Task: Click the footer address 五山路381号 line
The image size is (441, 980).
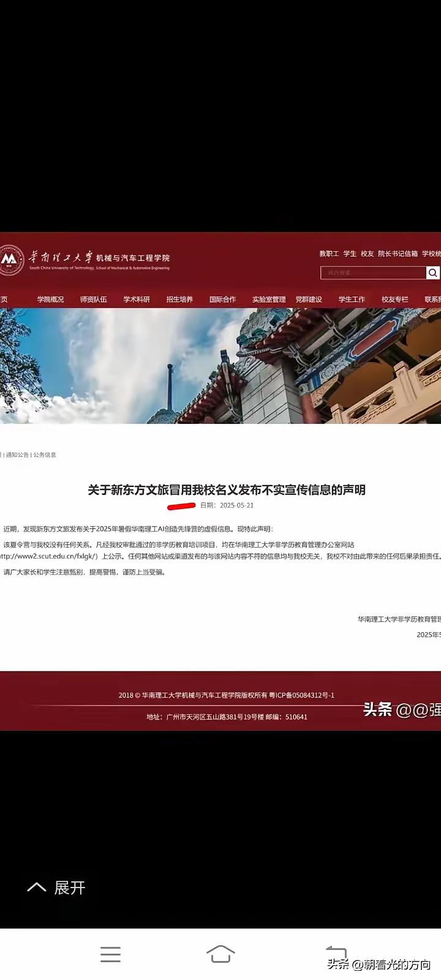Action: pyautogui.click(x=227, y=717)
